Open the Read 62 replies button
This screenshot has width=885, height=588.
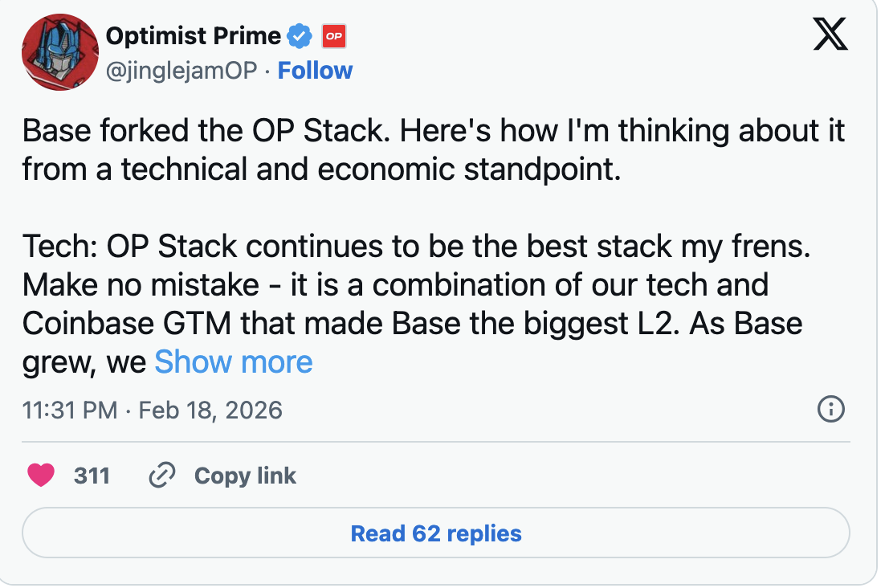click(436, 533)
